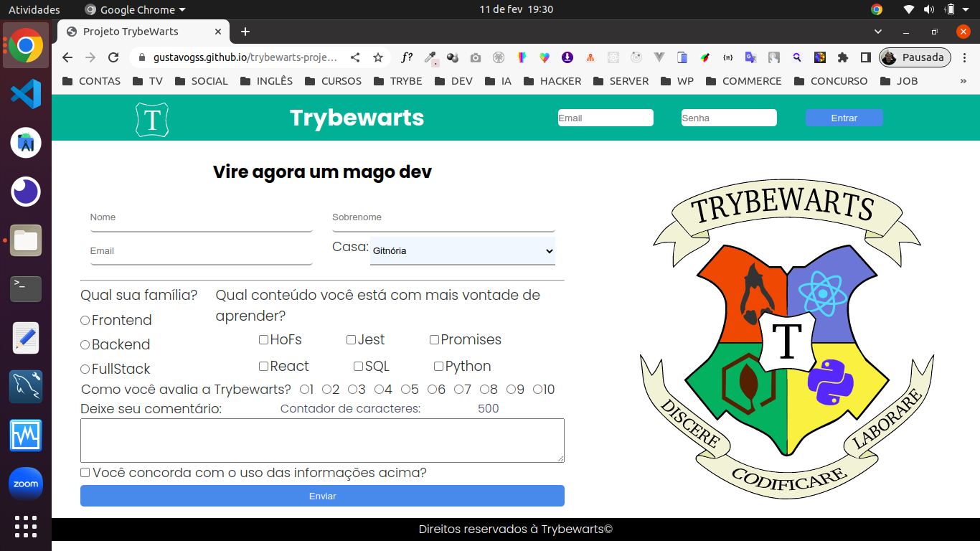The image size is (980, 551).
Task: Launch VS Code from the dock
Action: point(25,94)
